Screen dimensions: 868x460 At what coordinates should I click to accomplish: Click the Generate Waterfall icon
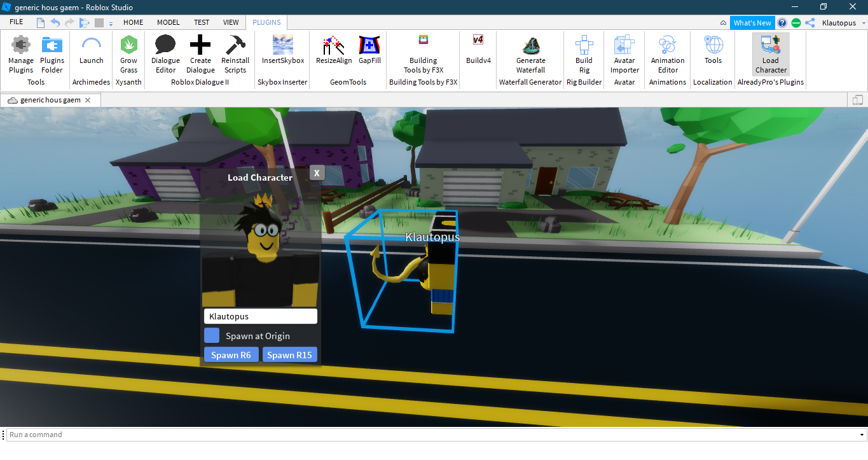tap(530, 45)
